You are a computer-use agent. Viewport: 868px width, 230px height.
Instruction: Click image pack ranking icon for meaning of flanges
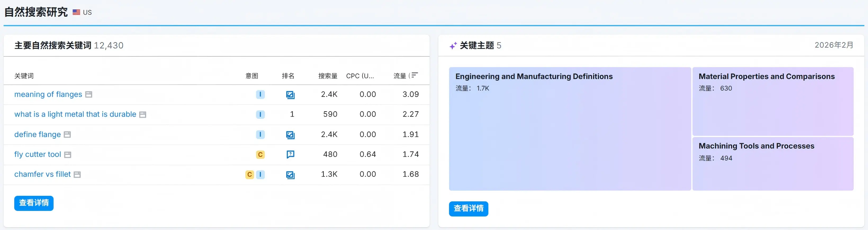(290, 95)
